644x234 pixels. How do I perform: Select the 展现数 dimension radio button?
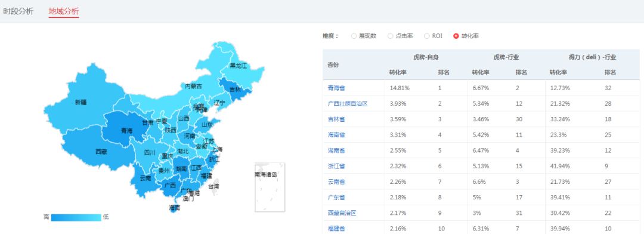[354, 36]
